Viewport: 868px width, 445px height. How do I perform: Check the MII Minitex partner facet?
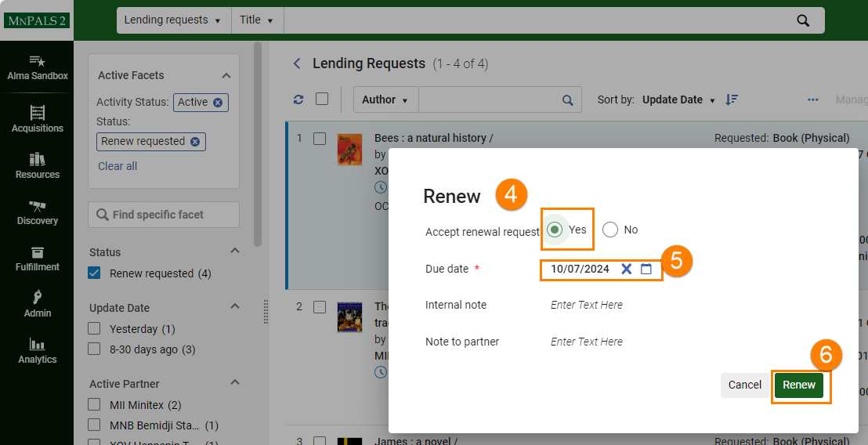click(94, 404)
